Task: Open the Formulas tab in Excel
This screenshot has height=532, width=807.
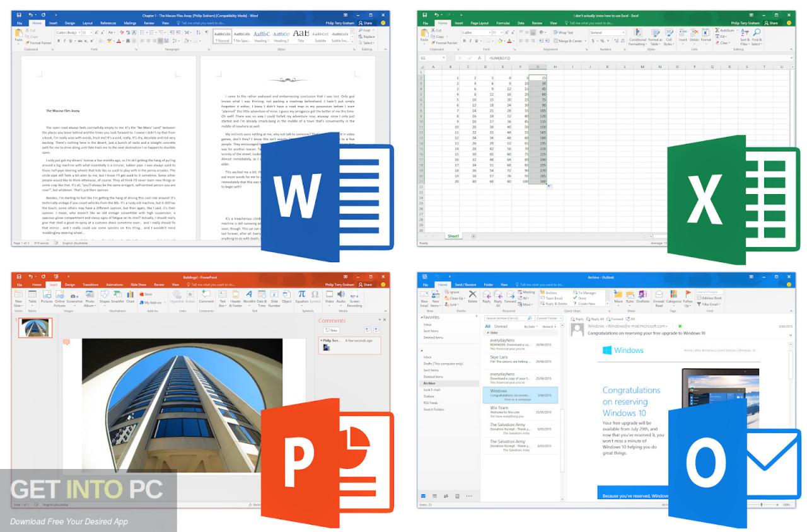Action: [502, 23]
